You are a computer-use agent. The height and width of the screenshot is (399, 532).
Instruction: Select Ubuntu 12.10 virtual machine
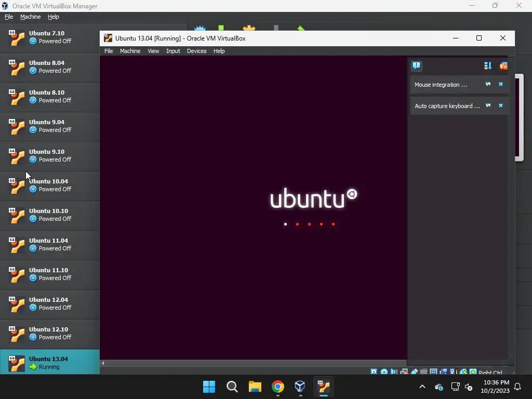click(49, 334)
